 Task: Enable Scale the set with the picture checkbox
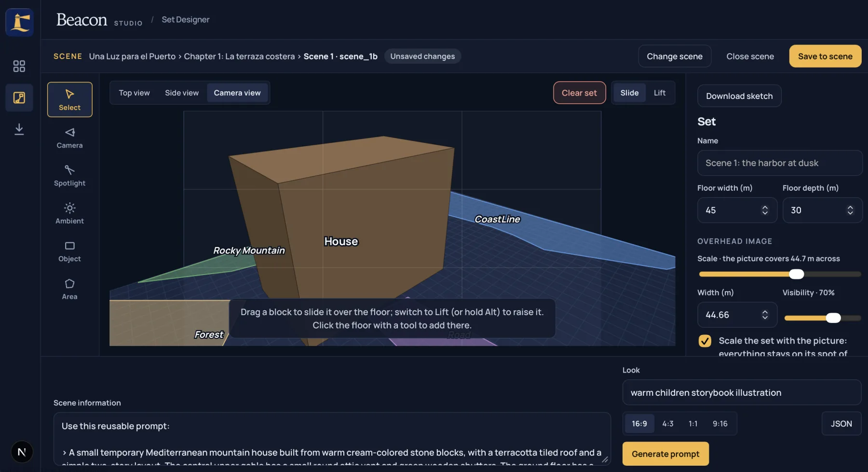pos(705,341)
